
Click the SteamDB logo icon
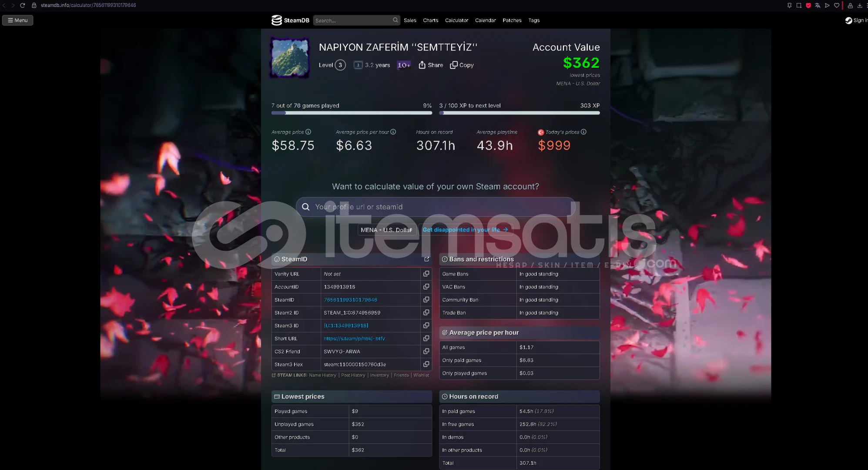(277, 20)
